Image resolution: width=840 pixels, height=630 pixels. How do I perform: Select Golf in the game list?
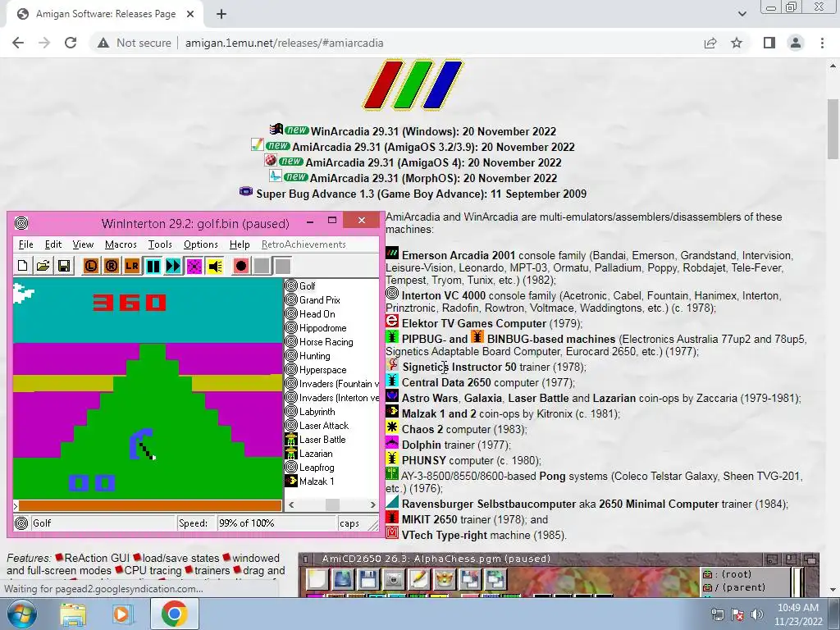(307, 286)
